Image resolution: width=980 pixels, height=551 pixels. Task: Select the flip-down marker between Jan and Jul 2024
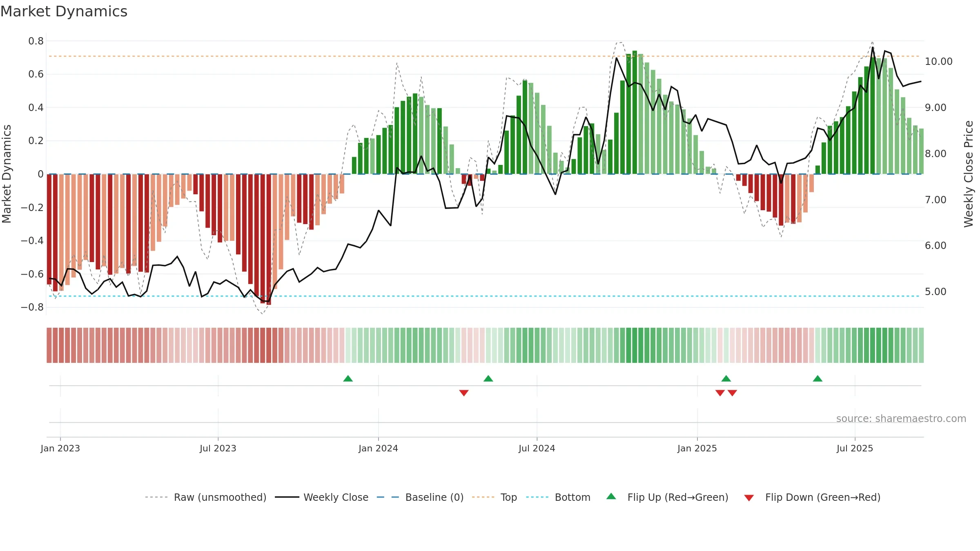coord(464,393)
